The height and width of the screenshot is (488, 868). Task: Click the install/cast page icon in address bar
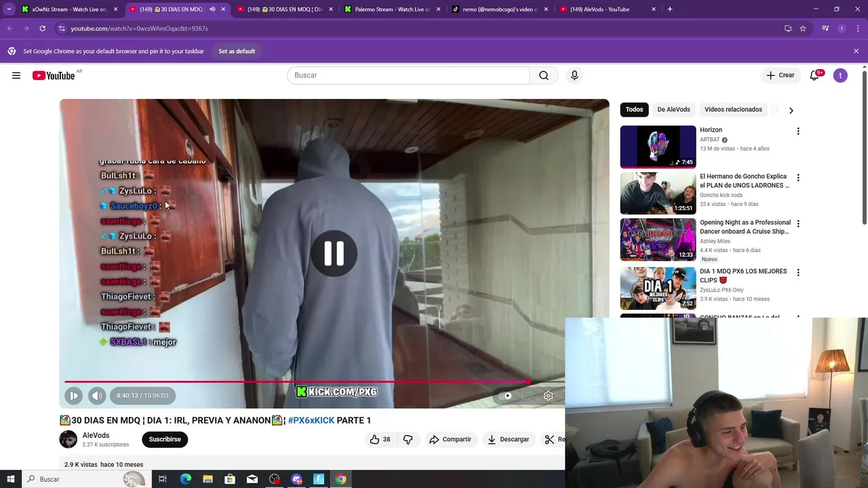[788, 28]
